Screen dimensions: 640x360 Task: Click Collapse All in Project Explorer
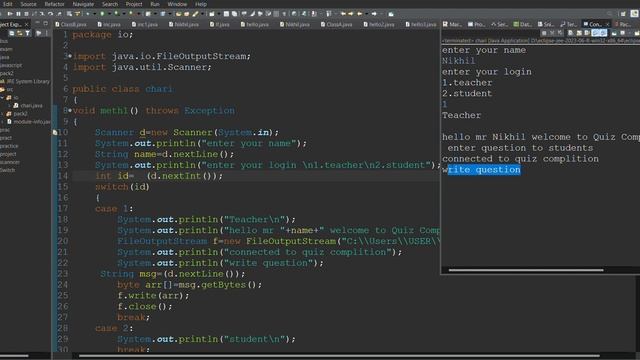pyautogui.click(x=12, y=33)
